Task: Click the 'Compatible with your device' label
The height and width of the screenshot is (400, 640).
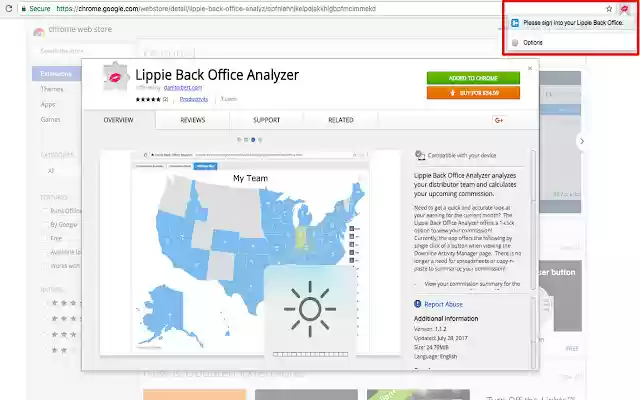Action: tap(462, 156)
